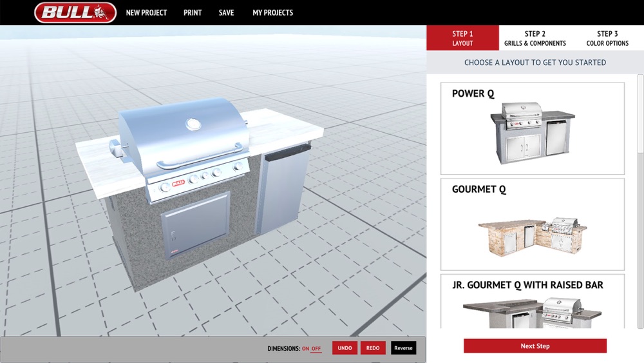
Task: Open the New Project menu
Action: [x=146, y=13]
